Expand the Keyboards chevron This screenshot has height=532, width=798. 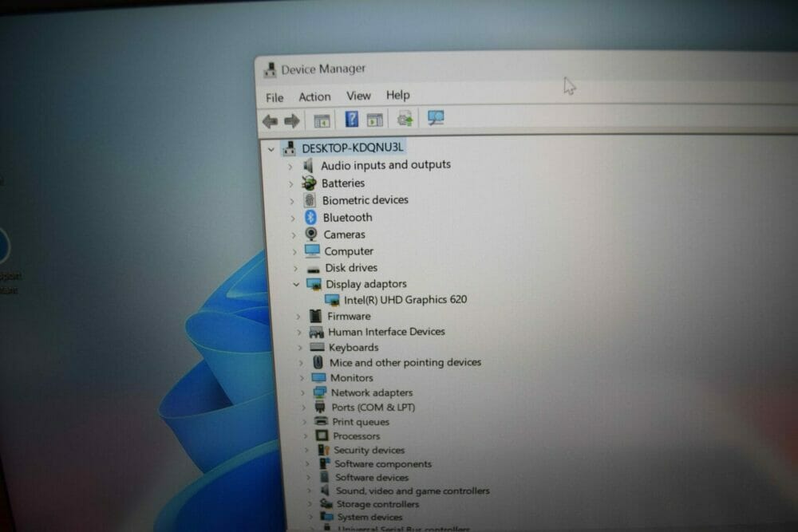300,348
